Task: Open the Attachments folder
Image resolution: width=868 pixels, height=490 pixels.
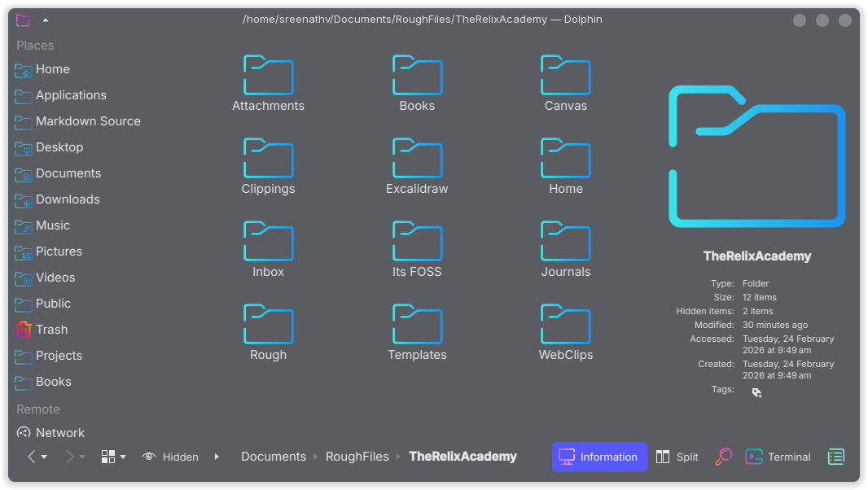Action: tap(268, 83)
